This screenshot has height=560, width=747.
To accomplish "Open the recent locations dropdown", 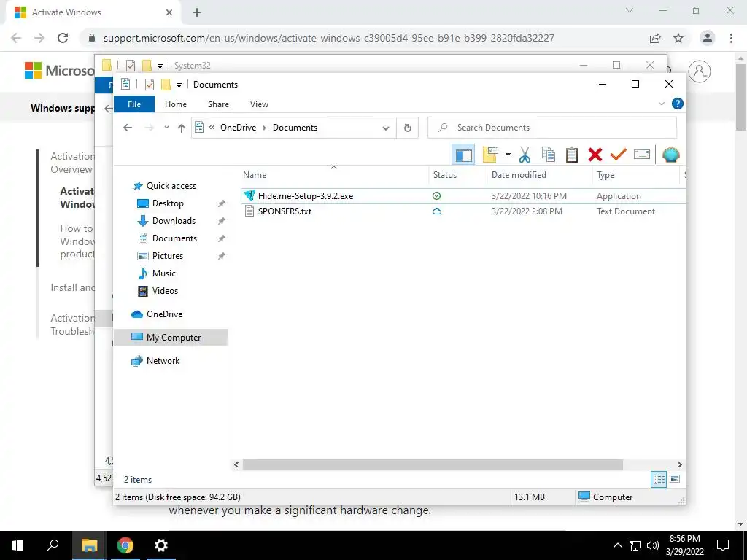I will (x=166, y=128).
